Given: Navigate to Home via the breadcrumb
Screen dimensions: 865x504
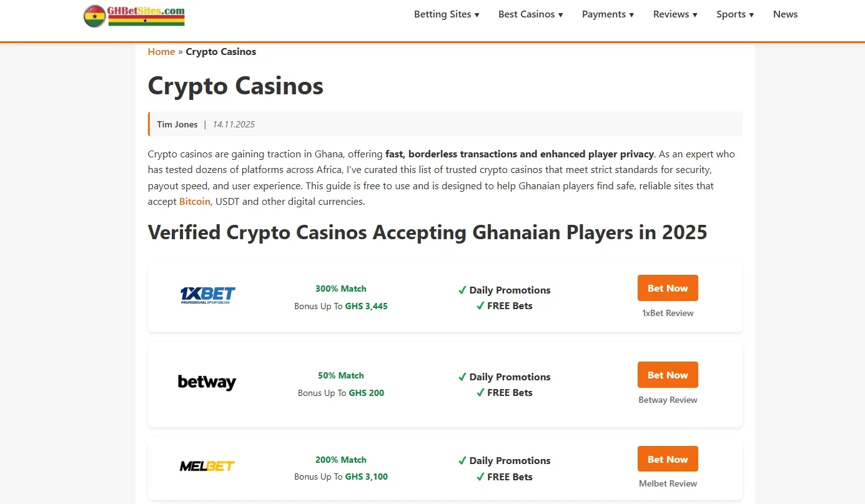Looking at the screenshot, I should 161,51.
